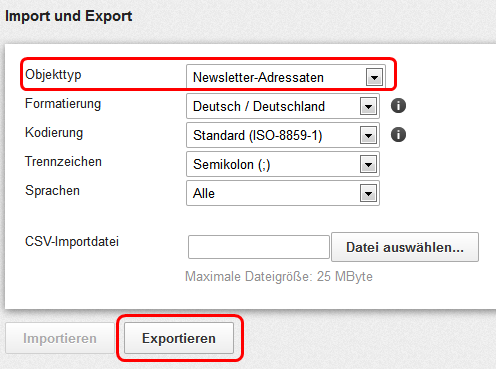
Task: Open the Sprachen dropdown showing Alle
Action: click(283, 193)
